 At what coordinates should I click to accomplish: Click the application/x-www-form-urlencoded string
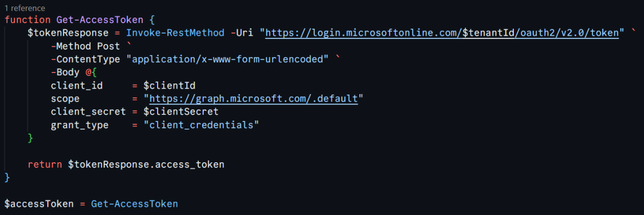point(227,59)
